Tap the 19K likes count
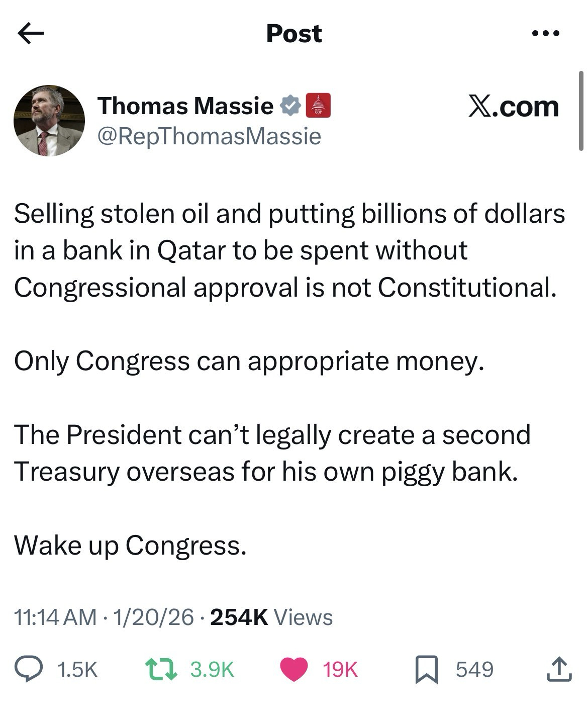 [340, 670]
